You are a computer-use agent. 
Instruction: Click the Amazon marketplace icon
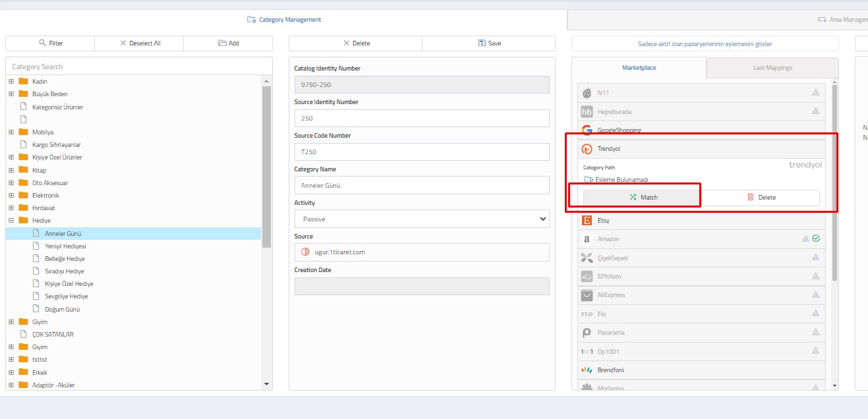[587, 239]
